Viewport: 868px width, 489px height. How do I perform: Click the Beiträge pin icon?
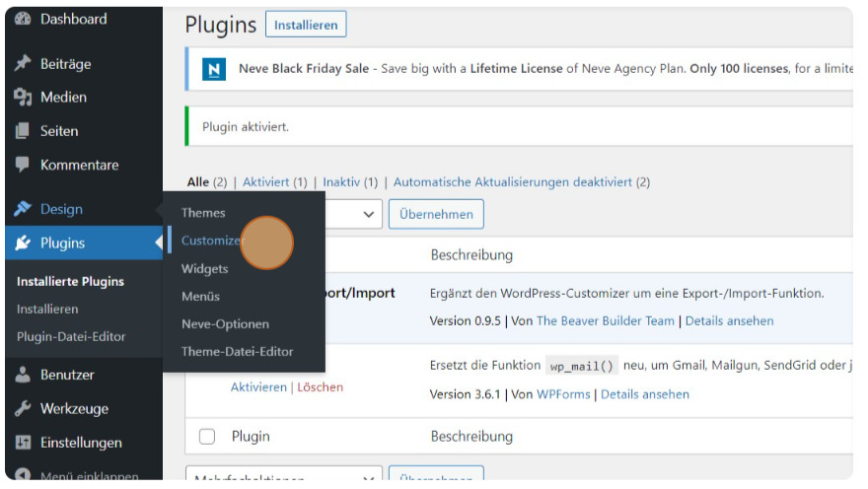tap(23, 63)
